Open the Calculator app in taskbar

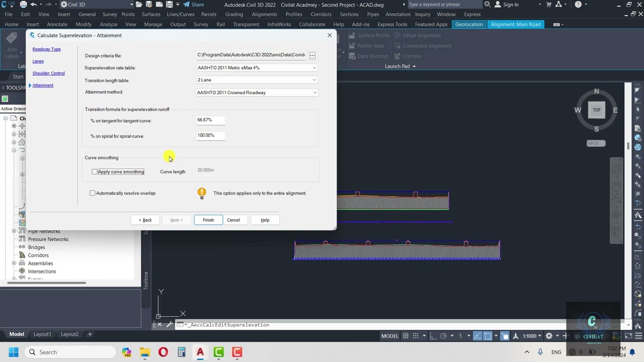(x=182, y=352)
